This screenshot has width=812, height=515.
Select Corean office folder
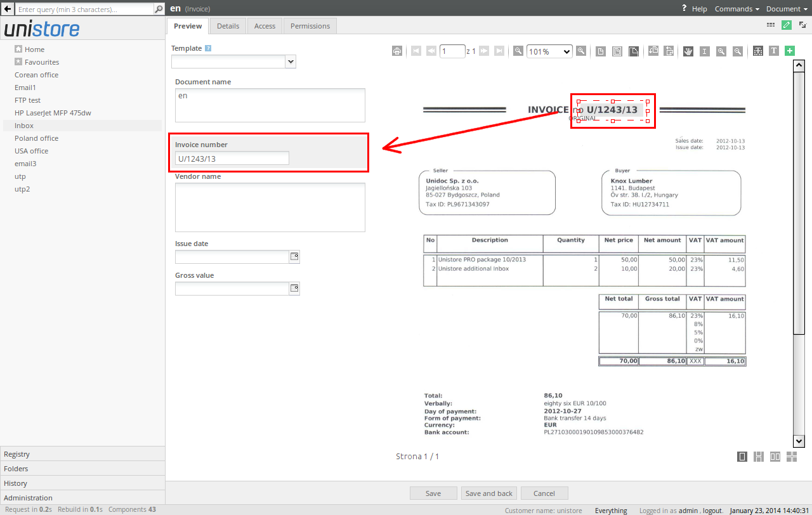pos(36,75)
